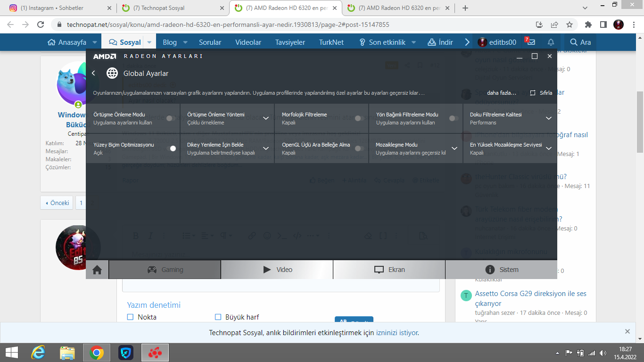Switch to the Sistem tab
Viewport: 644px width, 362px height.
[501, 270]
